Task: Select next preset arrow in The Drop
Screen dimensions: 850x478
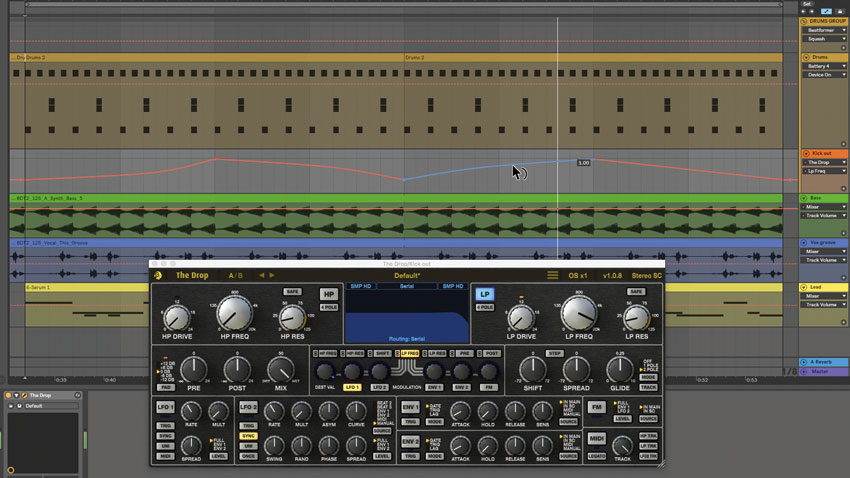Action: (272, 275)
